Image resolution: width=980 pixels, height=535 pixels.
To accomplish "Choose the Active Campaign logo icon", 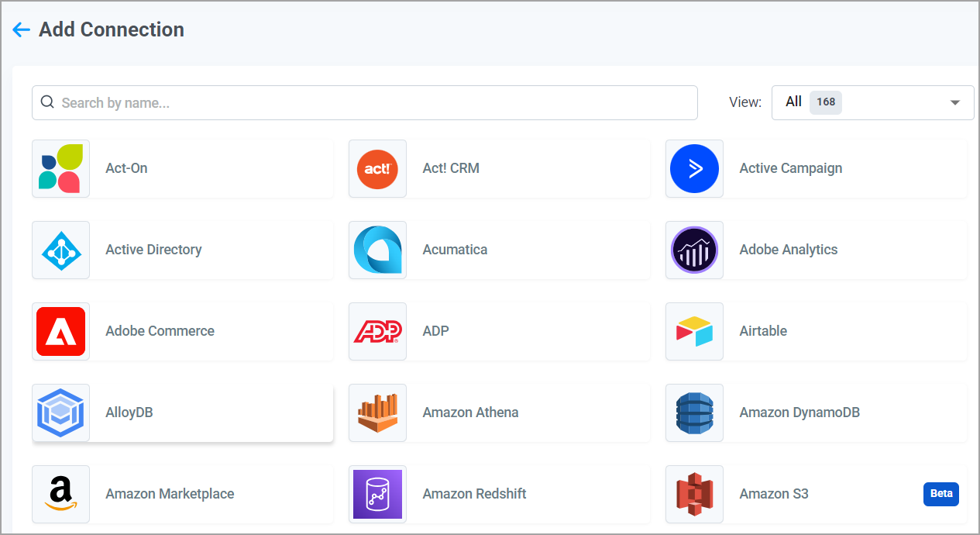I will (694, 168).
